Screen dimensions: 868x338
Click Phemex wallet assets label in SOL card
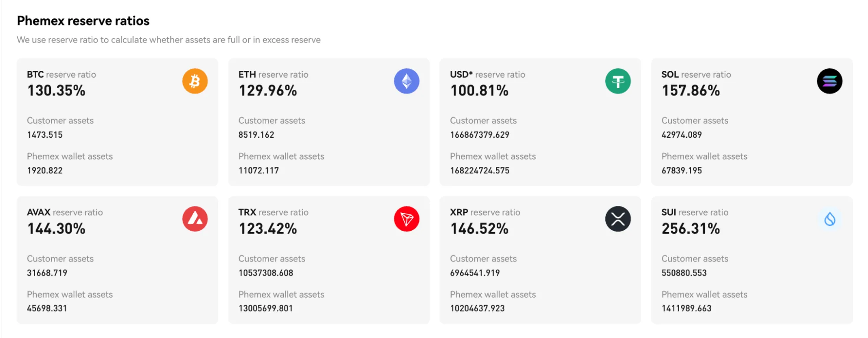[x=704, y=156]
